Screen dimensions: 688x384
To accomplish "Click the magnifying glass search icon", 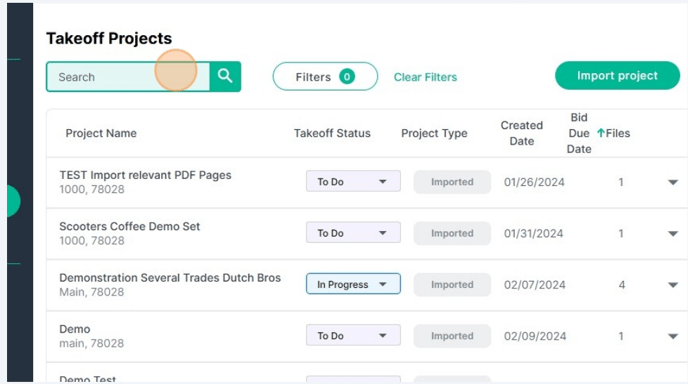I will pos(225,76).
